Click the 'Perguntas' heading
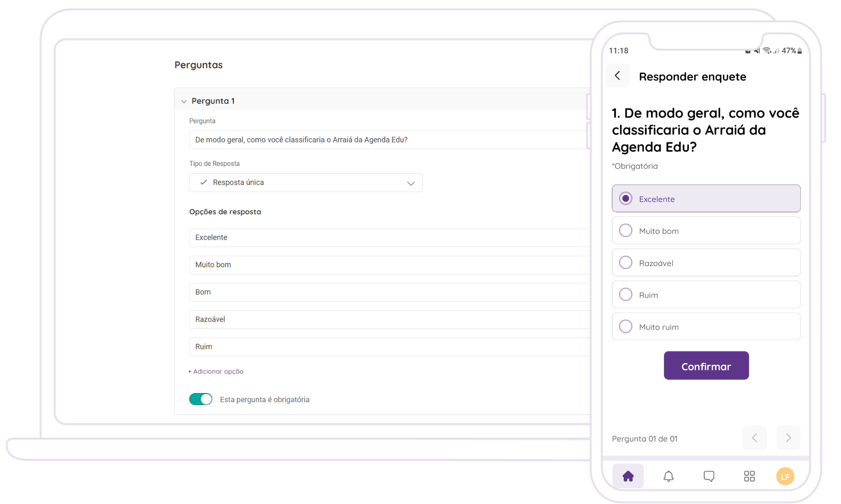This screenshot has width=841, height=504. point(199,65)
